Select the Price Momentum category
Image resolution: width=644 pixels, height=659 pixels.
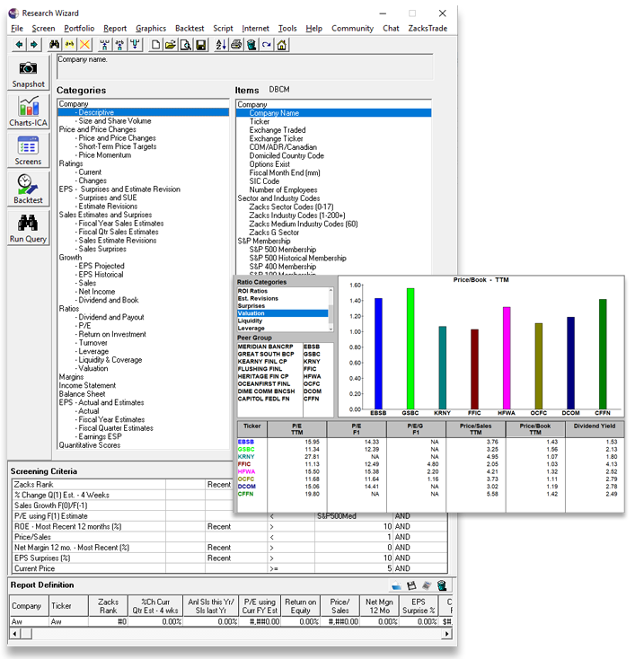[x=105, y=155]
